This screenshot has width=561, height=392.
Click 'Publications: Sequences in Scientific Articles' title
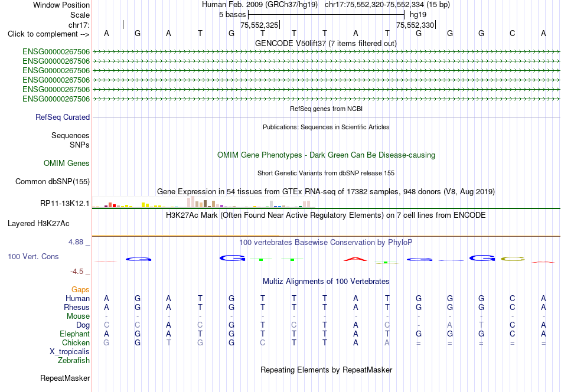[326, 127]
